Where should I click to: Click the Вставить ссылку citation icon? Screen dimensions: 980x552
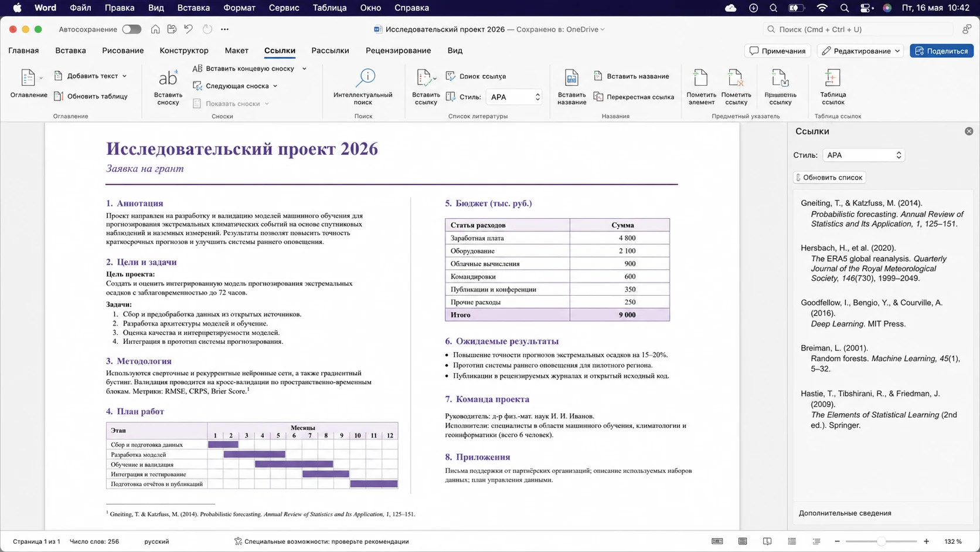coord(424,78)
